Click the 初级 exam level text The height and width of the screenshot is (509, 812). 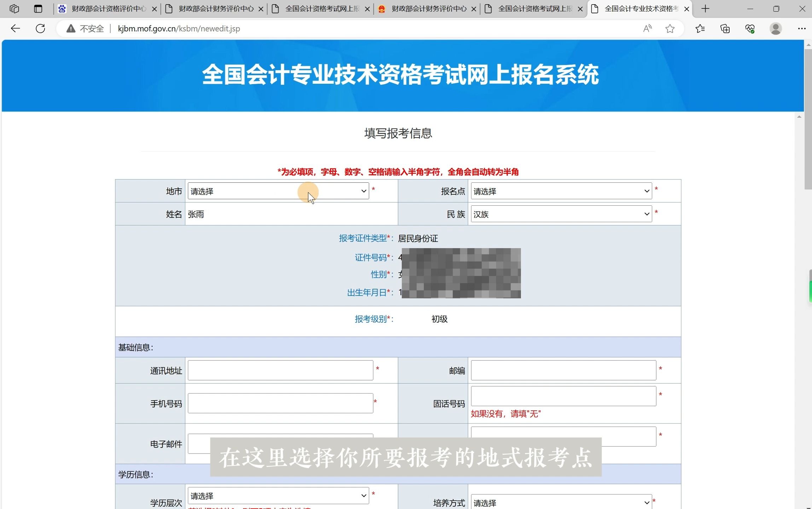(x=440, y=319)
